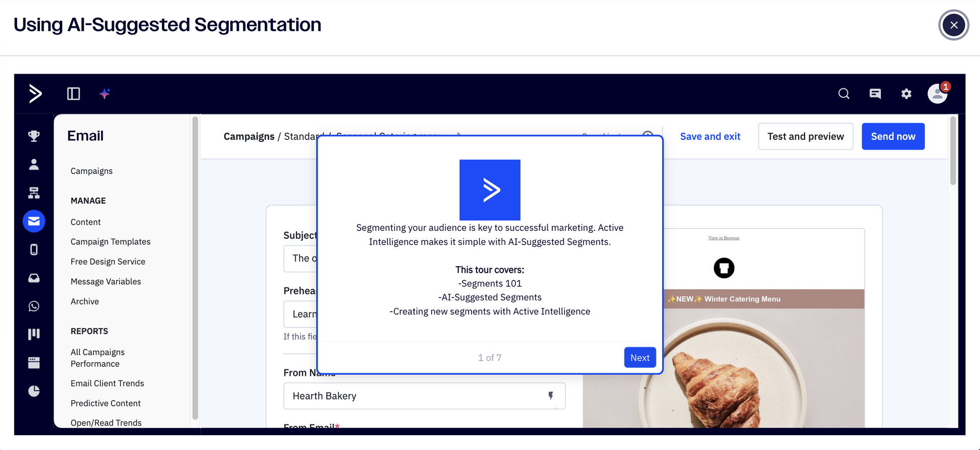The image size is (980, 450).
Task: Open the chat messages icon
Action: [x=875, y=94]
